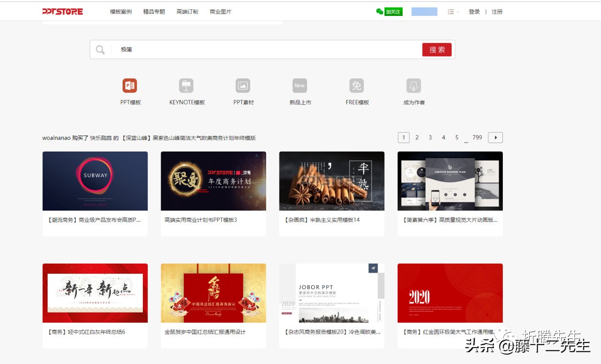Click the PPT模板 label text
This screenshot has height=364, width=601.
131,102
